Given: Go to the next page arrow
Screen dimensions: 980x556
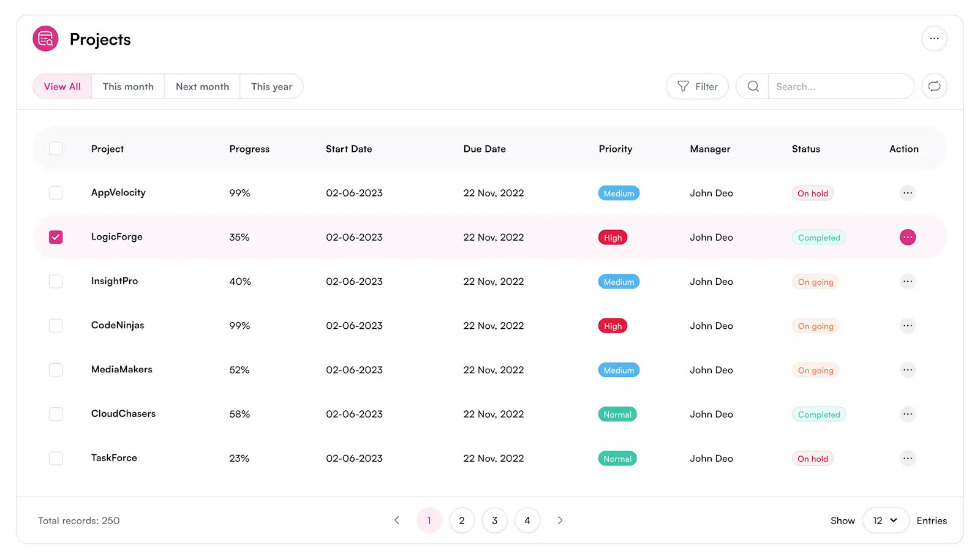Looking at the screenshot, I should click(x=559, y=520).
